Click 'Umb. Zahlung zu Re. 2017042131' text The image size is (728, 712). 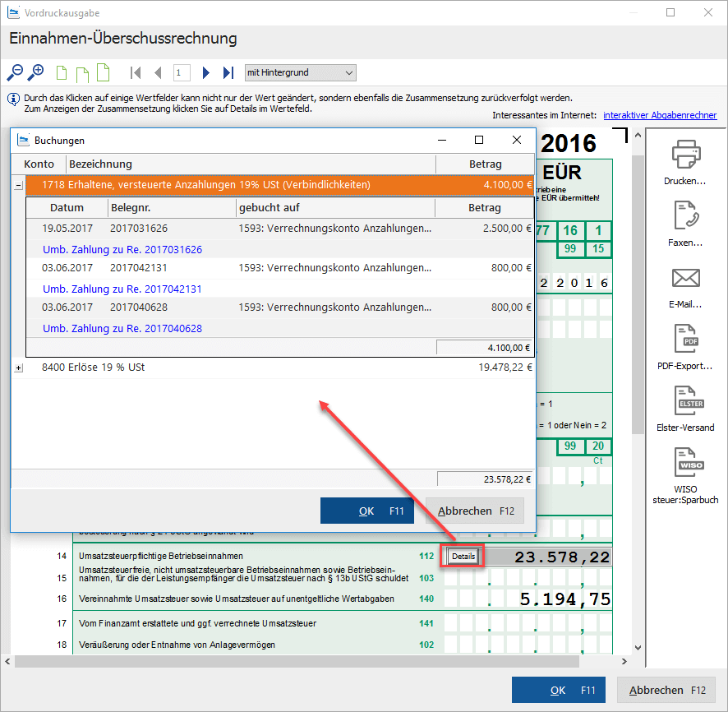(122, 289)
